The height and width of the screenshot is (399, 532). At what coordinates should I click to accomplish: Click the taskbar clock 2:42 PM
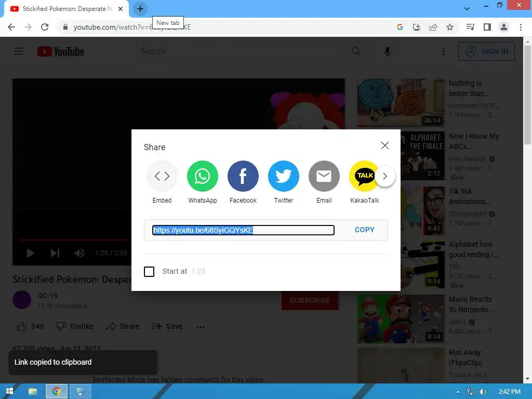coord(509,392)
